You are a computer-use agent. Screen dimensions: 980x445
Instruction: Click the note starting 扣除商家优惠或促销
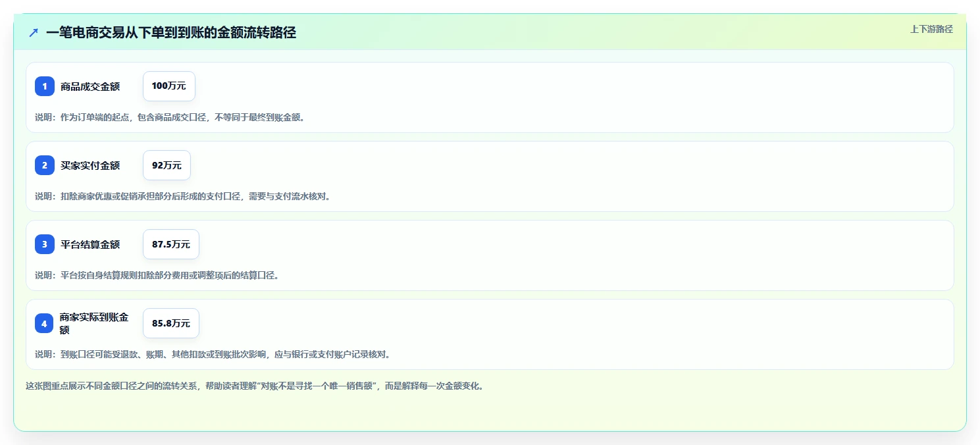(183, 196)
